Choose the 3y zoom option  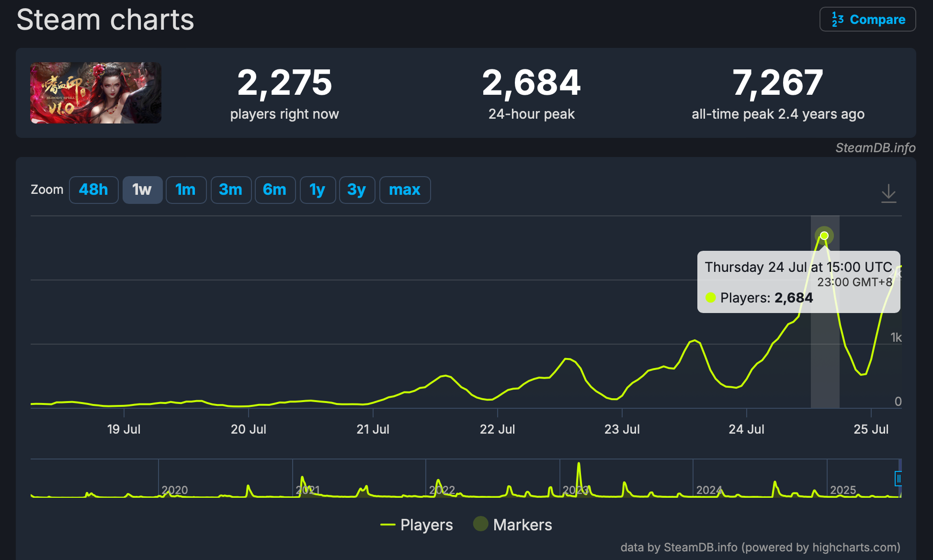pos(357,190)
